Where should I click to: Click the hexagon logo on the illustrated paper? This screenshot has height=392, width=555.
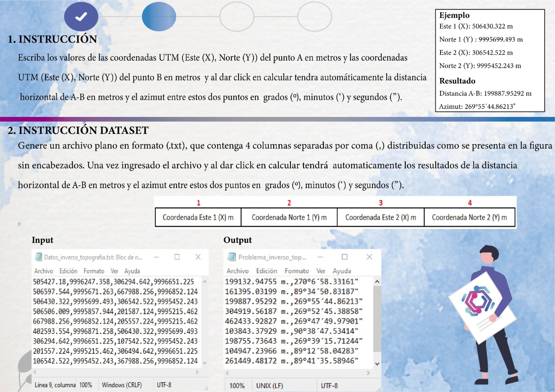[477, 301]
